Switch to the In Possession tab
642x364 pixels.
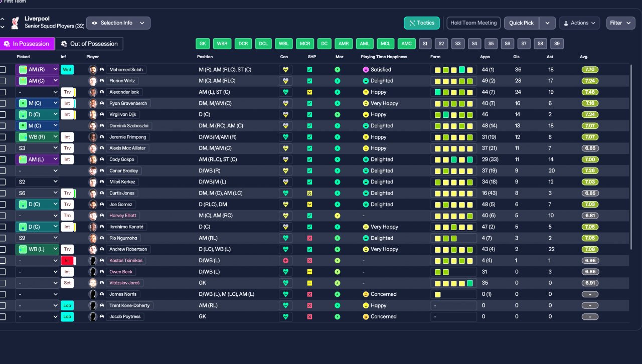(x=27, y=44)
